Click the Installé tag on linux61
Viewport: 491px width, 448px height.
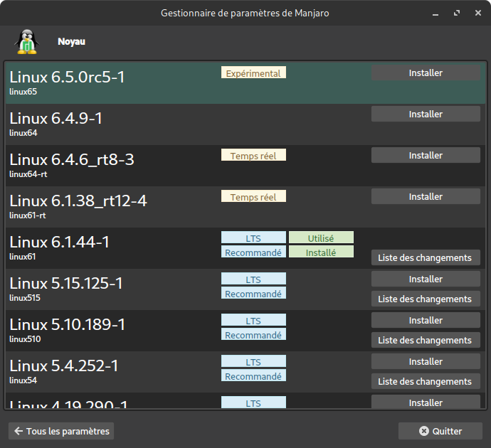pyautogui.click(x=321, y=252)
